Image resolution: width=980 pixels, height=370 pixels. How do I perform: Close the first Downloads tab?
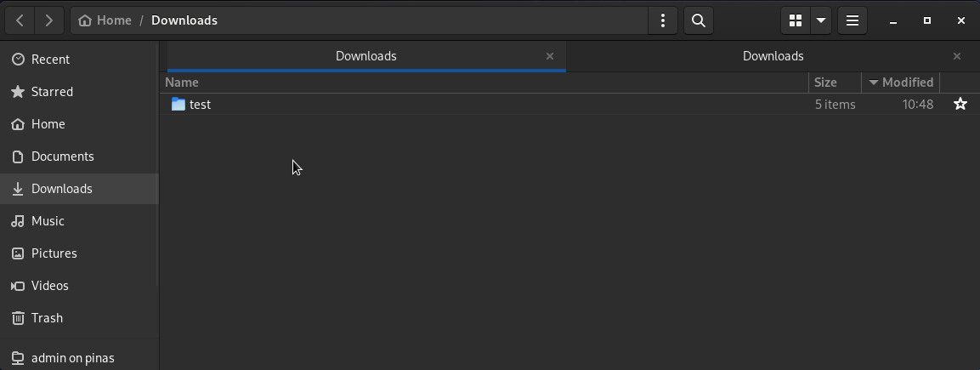[550, 56]
